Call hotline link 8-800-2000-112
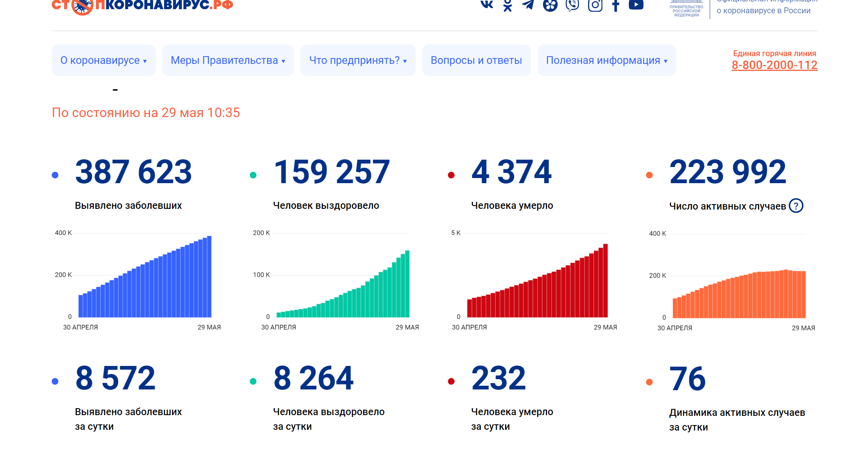The width and height of the screenshot is (868, 450). (x=774, y=65)
